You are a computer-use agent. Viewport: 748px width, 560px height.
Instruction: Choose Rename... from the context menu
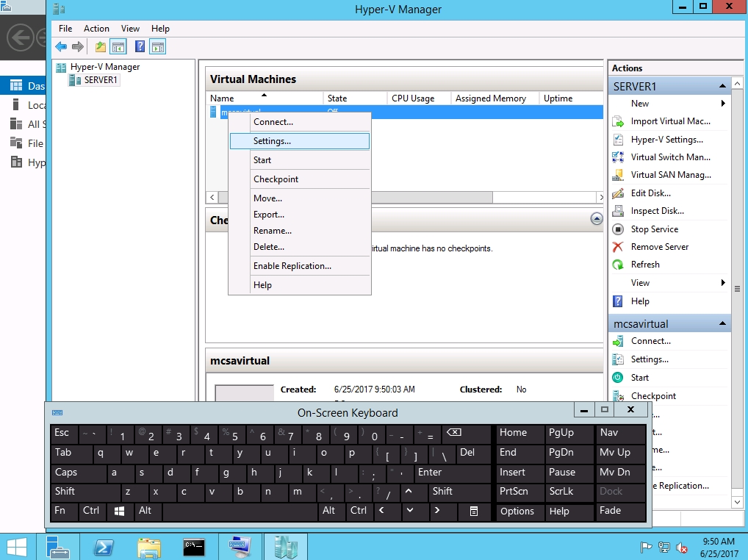tap(300, 230)
